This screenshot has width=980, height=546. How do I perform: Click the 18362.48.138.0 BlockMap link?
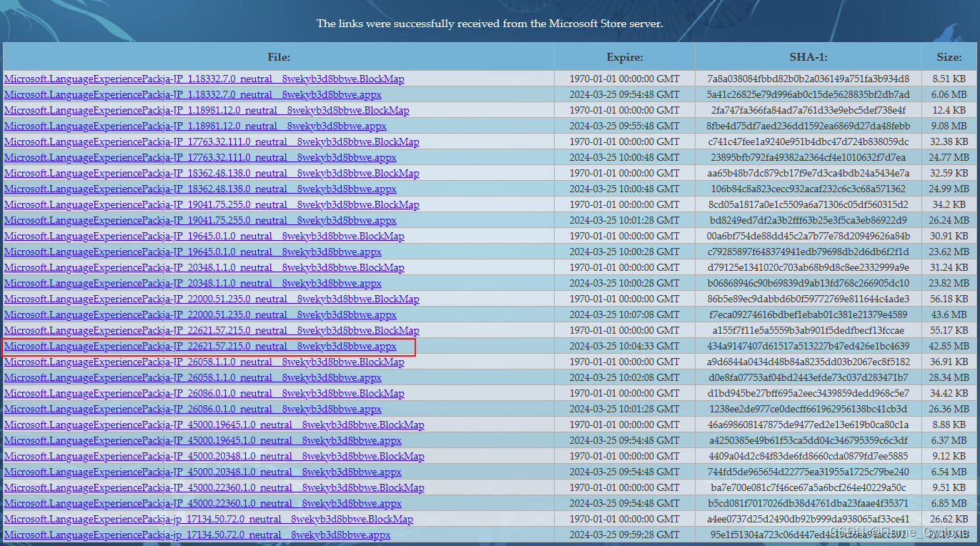click(212, 173)
